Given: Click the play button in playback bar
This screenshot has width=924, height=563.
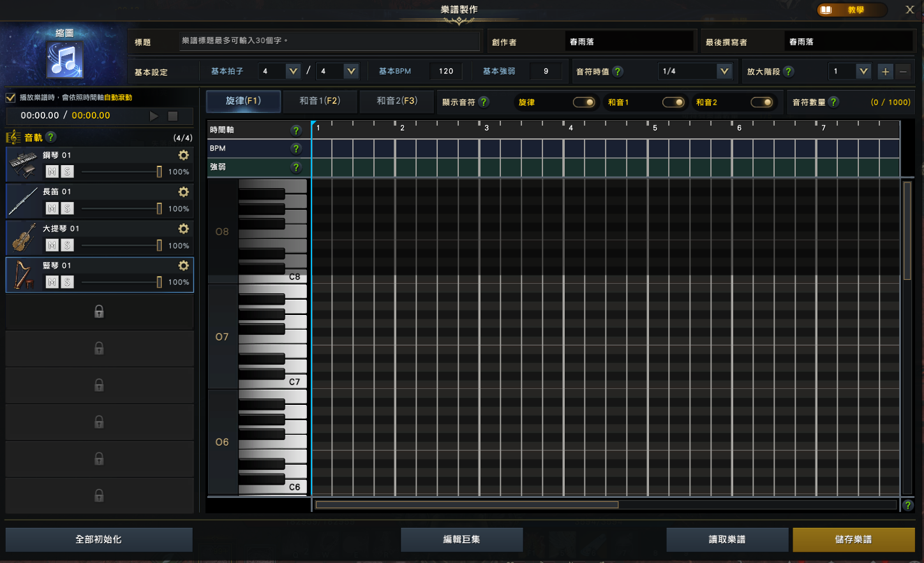Looking at the screenshot, I should point(154,116).
